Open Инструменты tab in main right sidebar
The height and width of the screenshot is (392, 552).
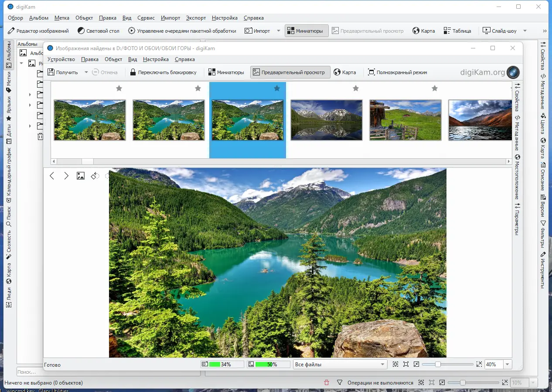coord(543,270)
